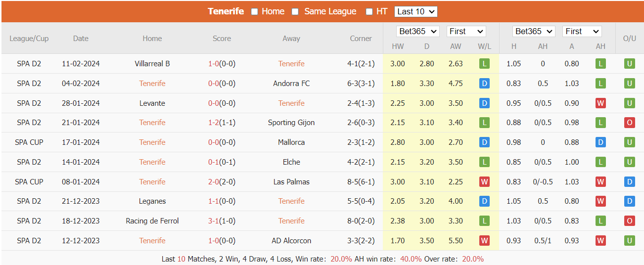Open the Villarreal B team link
Image resolution: width=644 pixels, height=265 pixels.
(x=152, y=64)
